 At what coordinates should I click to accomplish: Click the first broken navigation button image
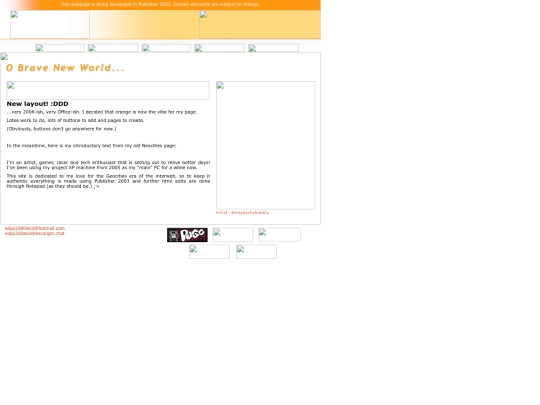[60, 48]
